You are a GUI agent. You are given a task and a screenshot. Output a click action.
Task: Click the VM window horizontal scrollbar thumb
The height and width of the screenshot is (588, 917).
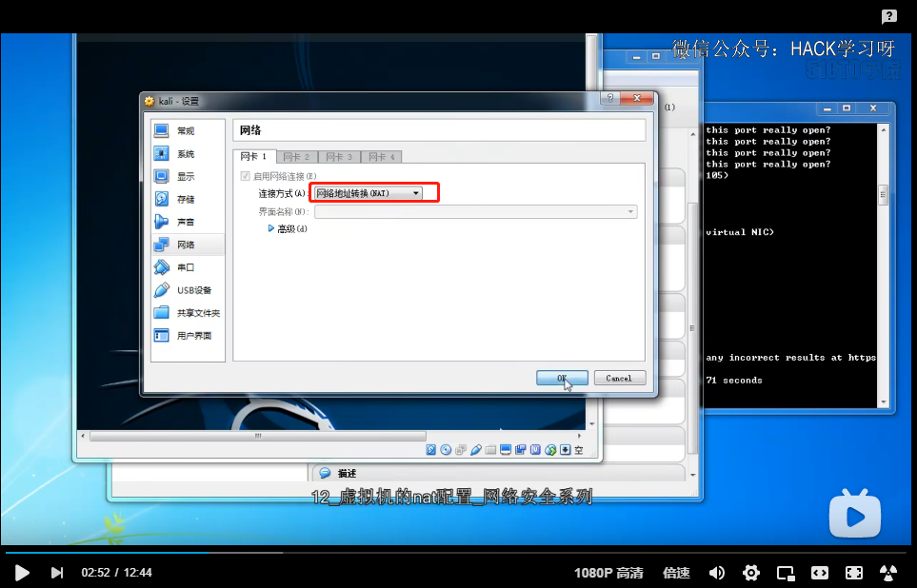point(258,436)
